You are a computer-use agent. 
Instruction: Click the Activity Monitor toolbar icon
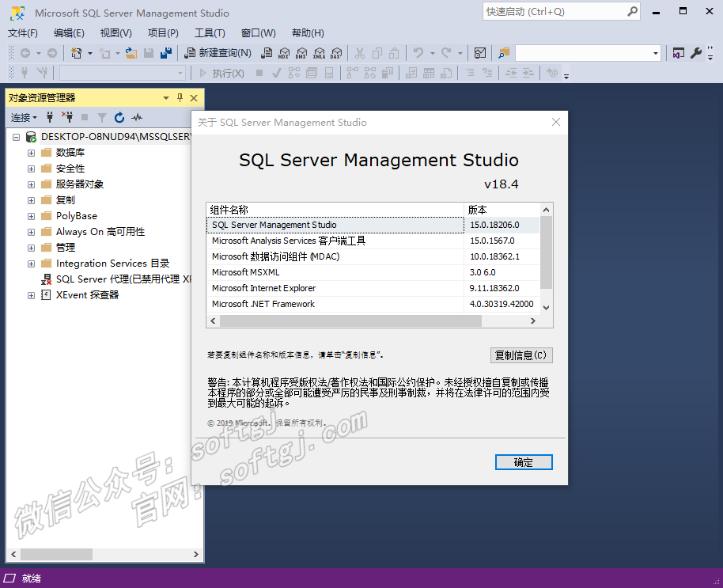[x=480, y=53]
